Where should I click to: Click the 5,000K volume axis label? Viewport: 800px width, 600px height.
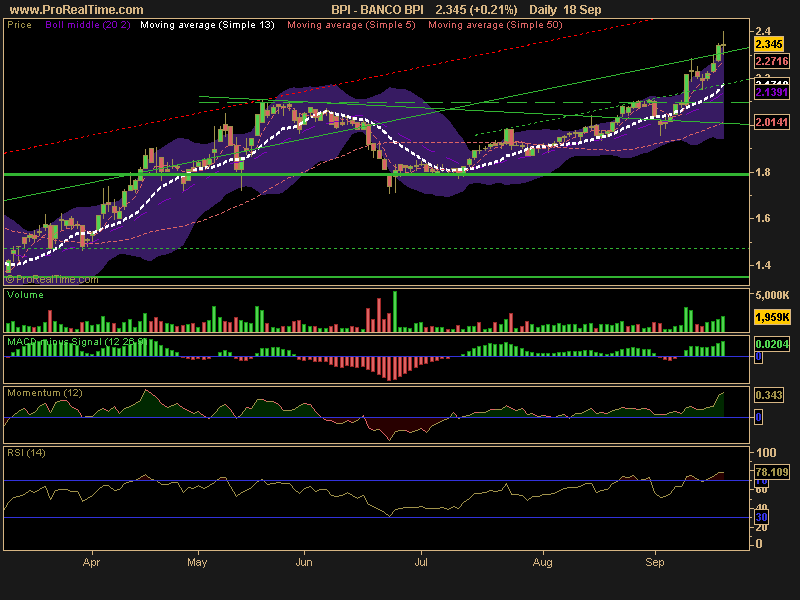pyautogui.click(x=772, y=295)
